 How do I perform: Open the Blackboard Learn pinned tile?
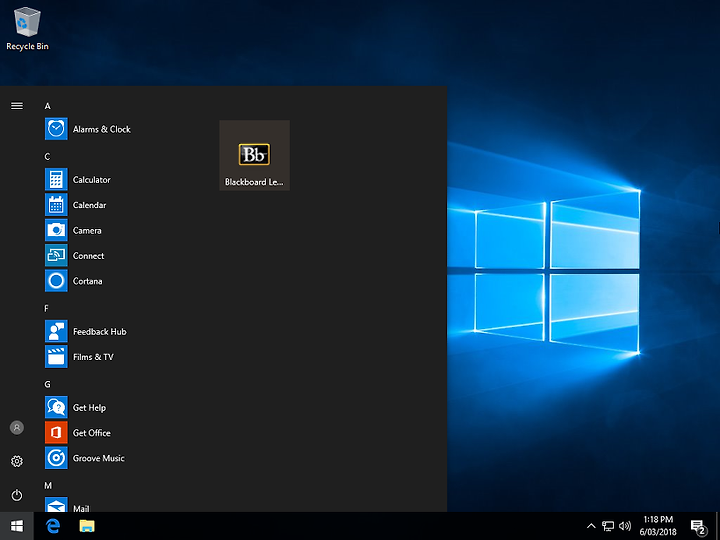254,155
